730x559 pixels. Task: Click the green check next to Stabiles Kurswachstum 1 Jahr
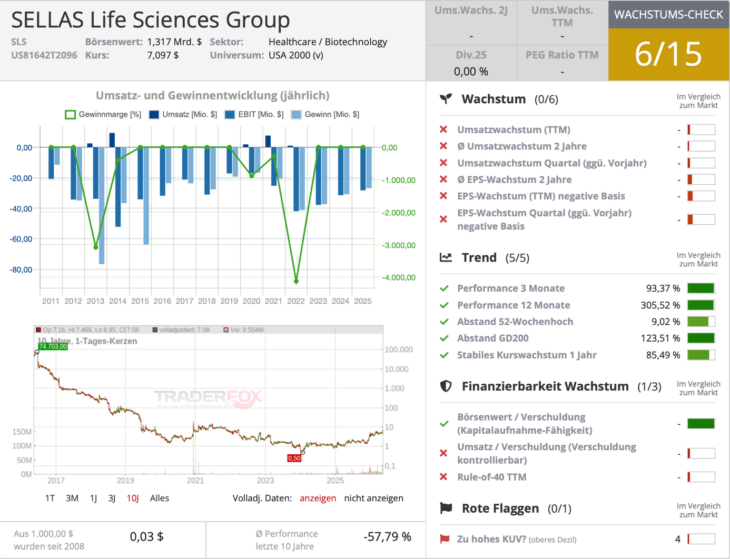[x=444, y=355]
